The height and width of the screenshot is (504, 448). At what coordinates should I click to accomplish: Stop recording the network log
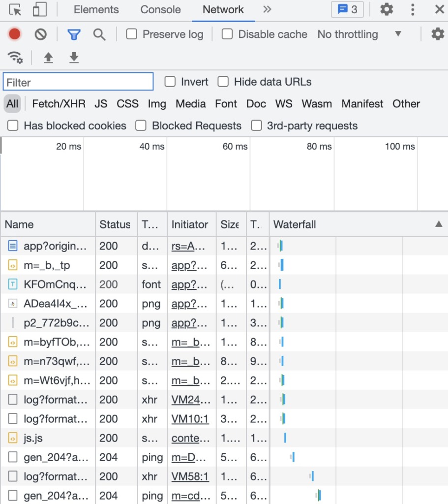tap(14, 34)
